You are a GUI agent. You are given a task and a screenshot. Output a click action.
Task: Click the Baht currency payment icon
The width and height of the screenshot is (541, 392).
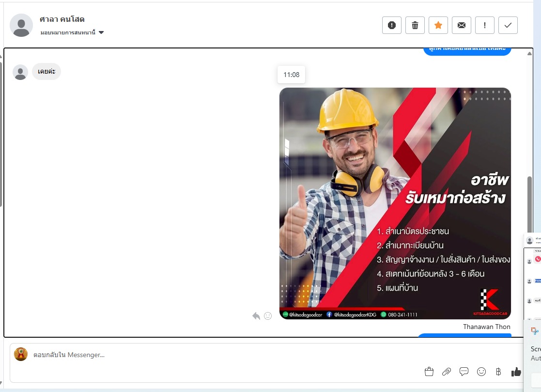tap(498, 372)
